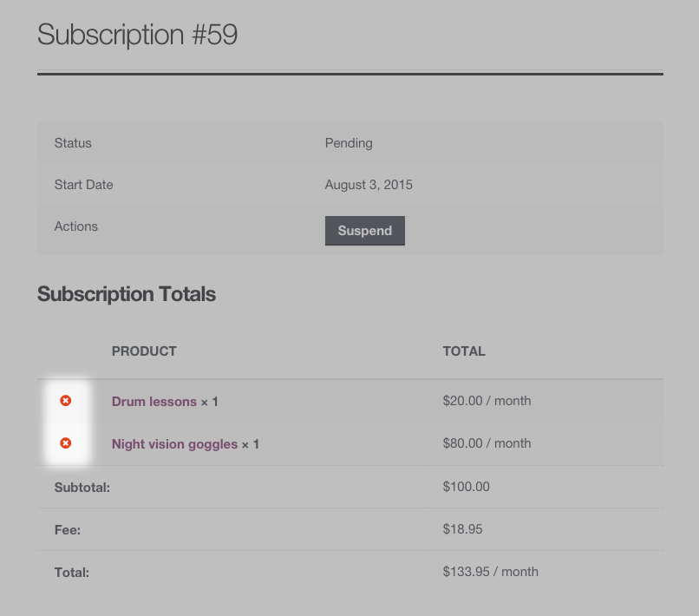Click the Fee row label

click(x=68, y=529)
